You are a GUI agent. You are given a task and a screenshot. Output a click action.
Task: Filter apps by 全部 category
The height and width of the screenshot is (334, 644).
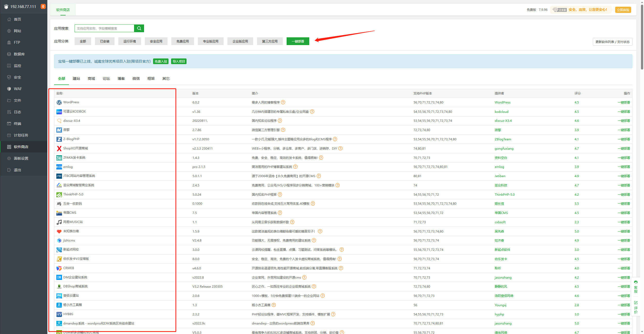[x=83, y=41]
